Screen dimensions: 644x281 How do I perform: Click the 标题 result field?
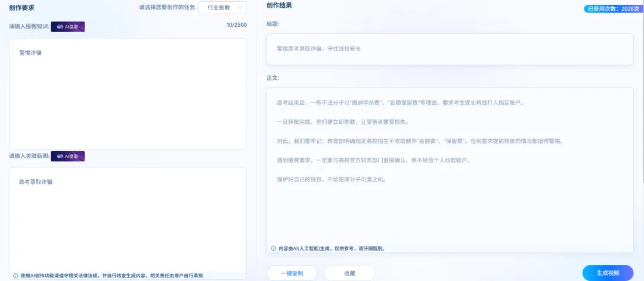(x=450, y=49)
